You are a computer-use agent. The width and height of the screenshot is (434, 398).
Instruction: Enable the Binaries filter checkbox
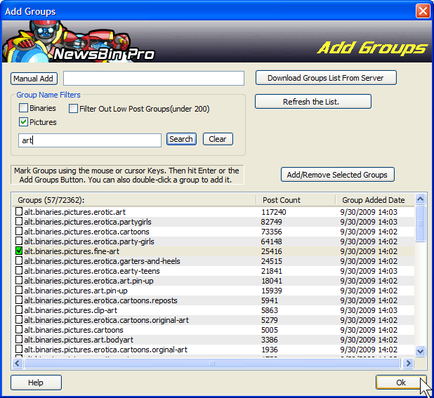tap(23, 108)
